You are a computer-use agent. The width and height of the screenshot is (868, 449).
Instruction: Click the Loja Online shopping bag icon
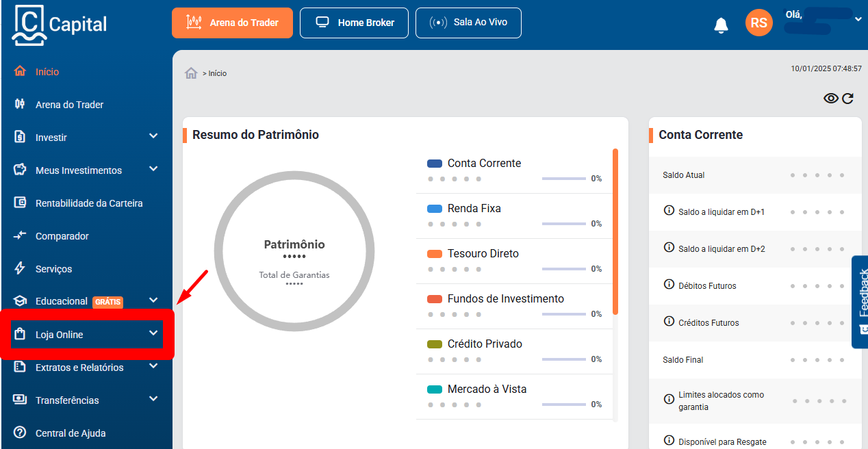pos(20,334)
